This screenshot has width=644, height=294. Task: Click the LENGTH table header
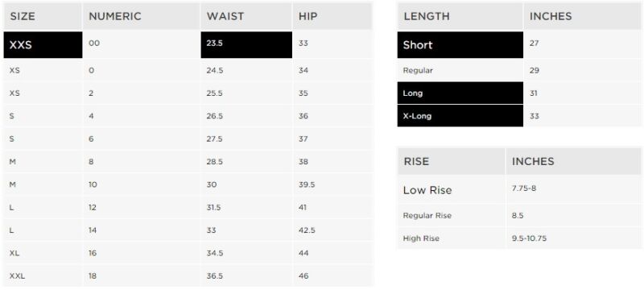pos(427,16)
